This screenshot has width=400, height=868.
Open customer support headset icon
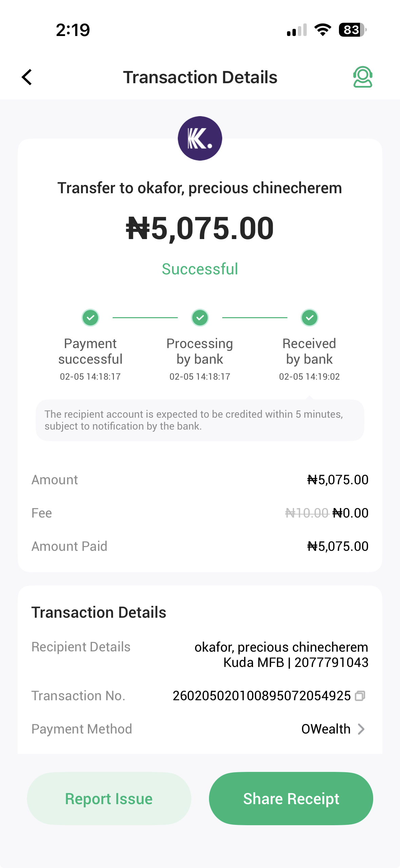tap(363, 77)
